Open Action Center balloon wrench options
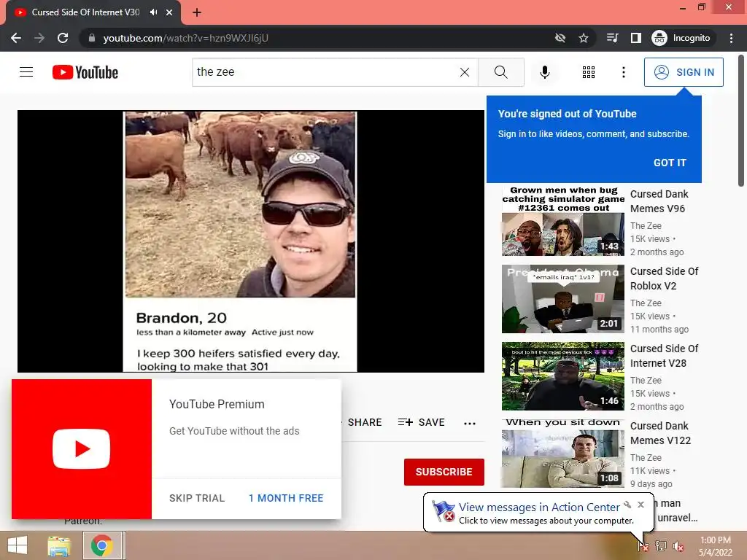Image resolution: width=747 pixels, height=560 pixels. tap(627, 505)
